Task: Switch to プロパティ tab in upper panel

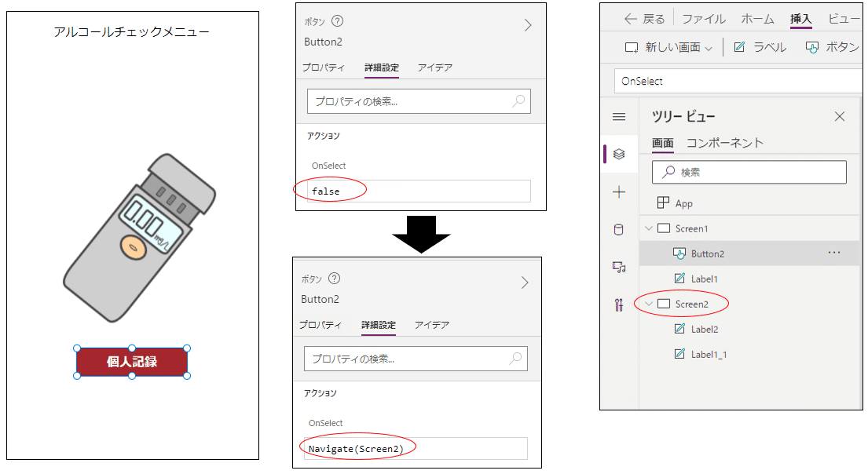Action: pos(324,67)
